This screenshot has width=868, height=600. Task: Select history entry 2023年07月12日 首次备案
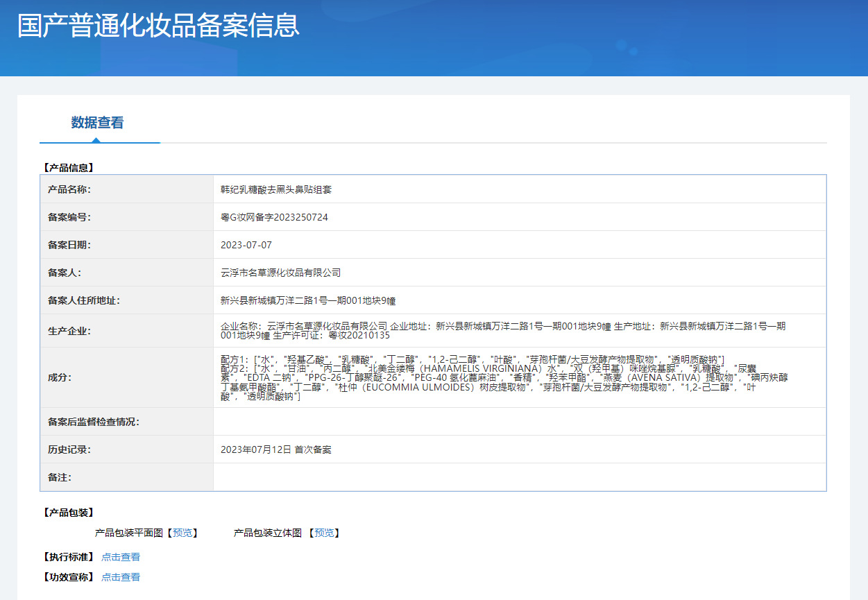[x=276, y=449]
